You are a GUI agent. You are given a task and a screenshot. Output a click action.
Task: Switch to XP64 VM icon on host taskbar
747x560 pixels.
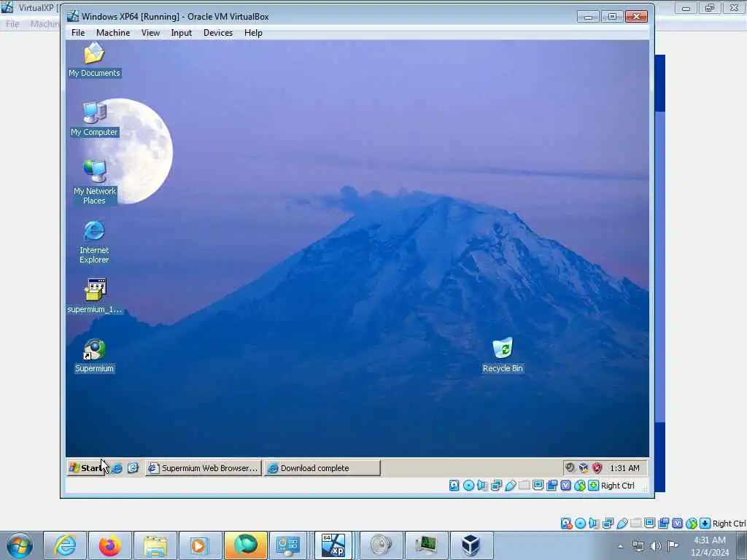tap(333, 545)
